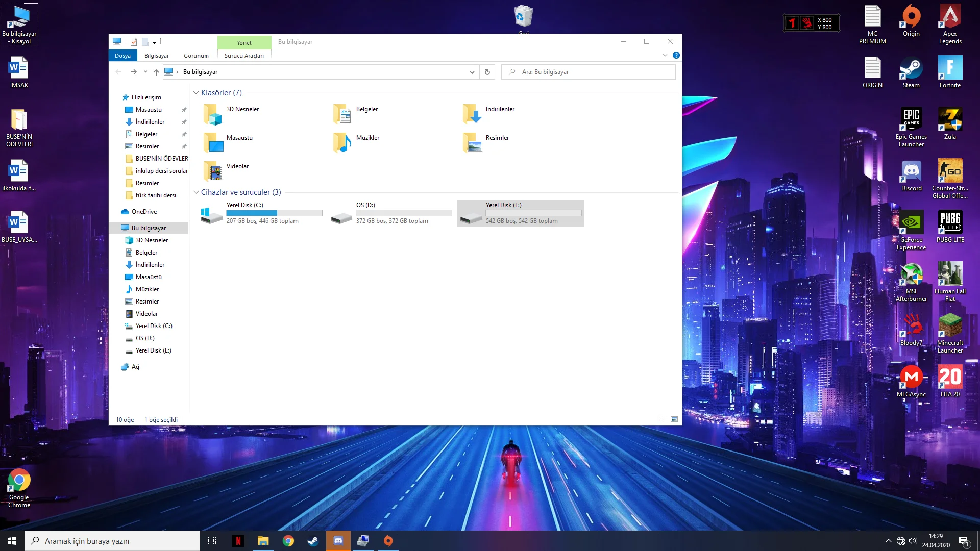Click the Yerel Disk (E:) capacity bar
The height and width of the screenshot is (551, 980).
(x=533, y=213)
